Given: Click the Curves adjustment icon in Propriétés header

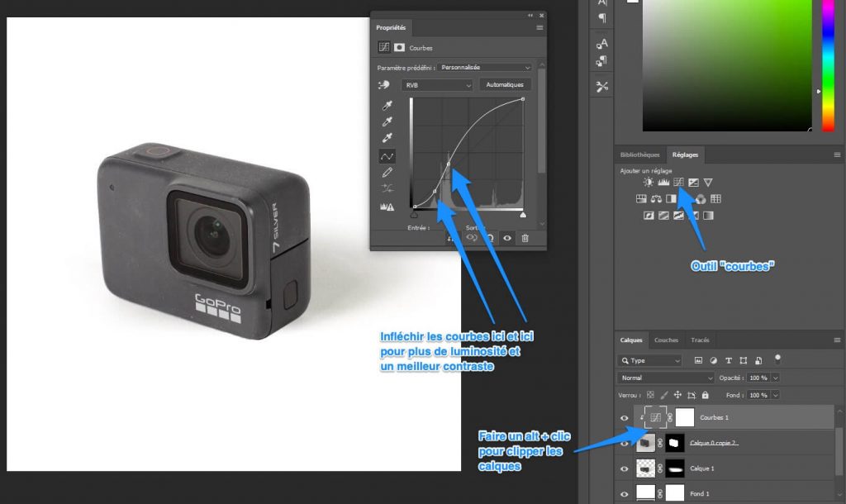Looking at the screenshot, I should [383, 47].
